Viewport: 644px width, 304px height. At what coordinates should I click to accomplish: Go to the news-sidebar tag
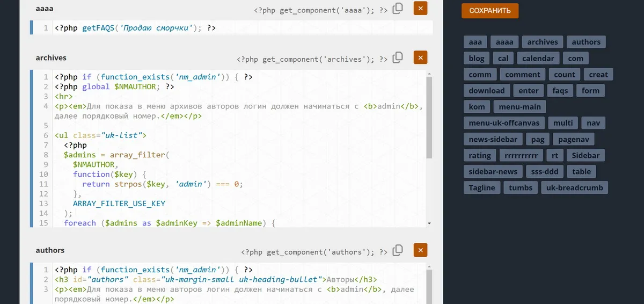(x=493, y=139)
